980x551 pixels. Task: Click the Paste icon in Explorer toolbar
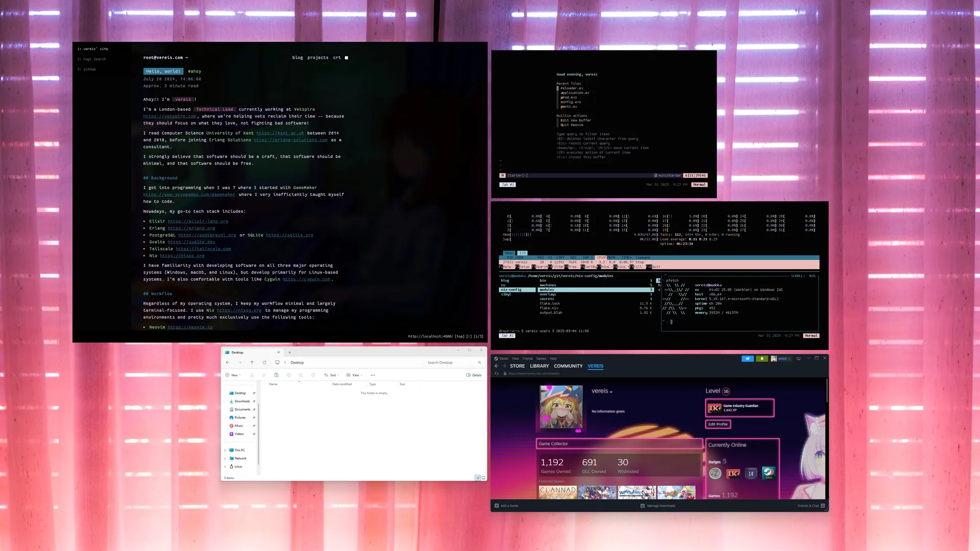pyautogui.click(x=276, y=375)
